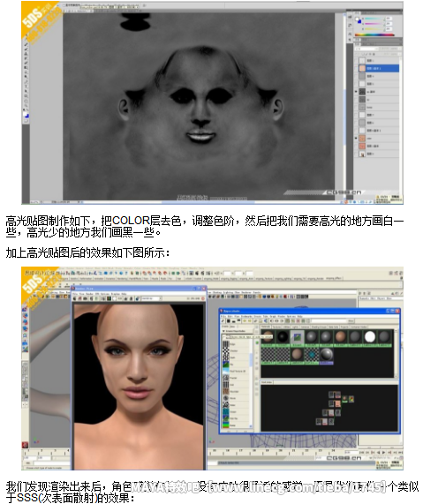Select the Noise texture node icon
This screenshot has width=423, height=504.
coord(226,405)
